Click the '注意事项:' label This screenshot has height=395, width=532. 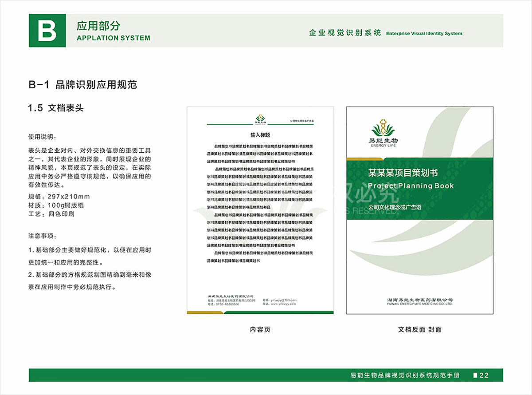[x=43, y=235]
